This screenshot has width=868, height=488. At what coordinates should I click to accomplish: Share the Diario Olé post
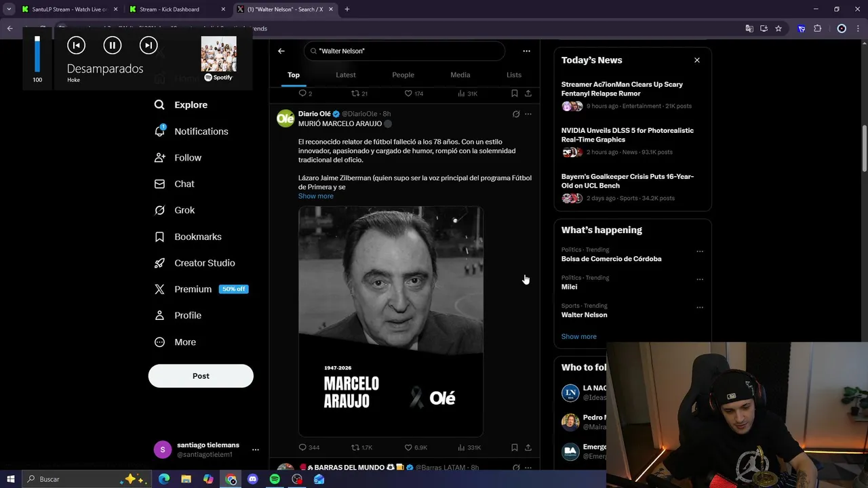click(528, 447)
